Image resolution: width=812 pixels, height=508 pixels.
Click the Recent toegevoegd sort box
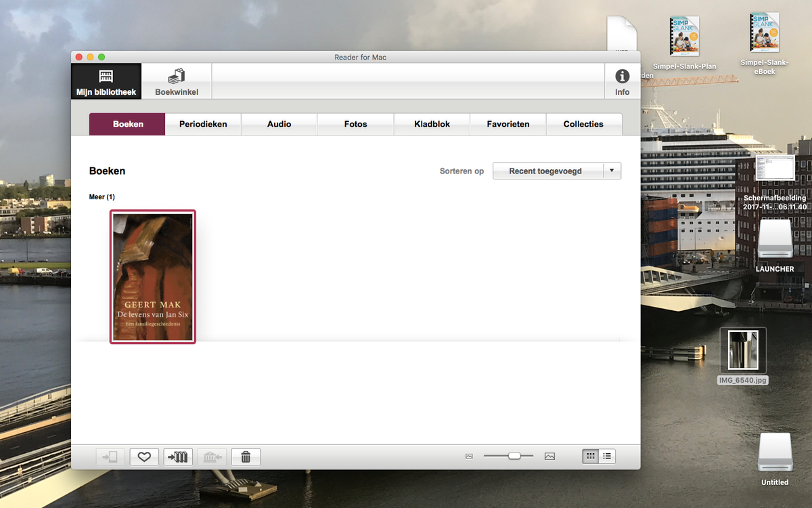tap(545, 171)
